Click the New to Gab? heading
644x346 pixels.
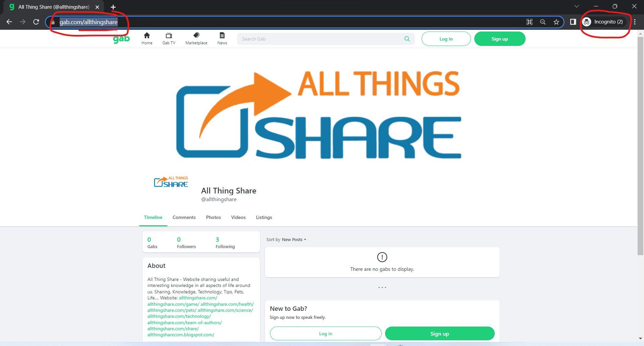point(288,308)
